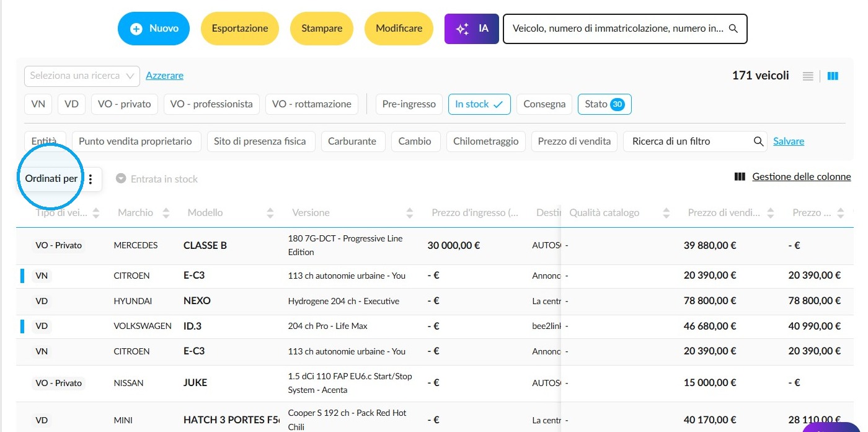Open the three-dots menu beside Ordinati per

(x=91, y=179)
